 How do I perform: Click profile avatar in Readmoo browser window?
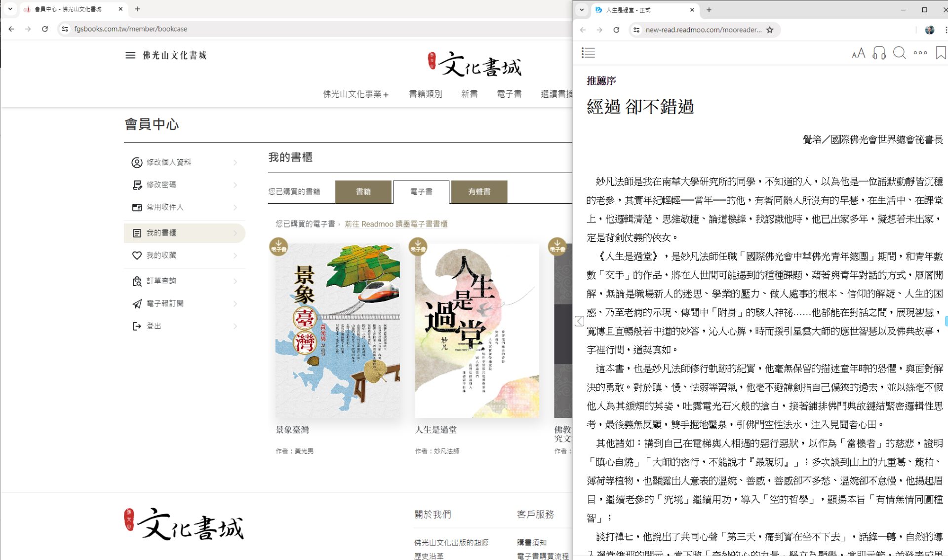[x=929, y=30]
